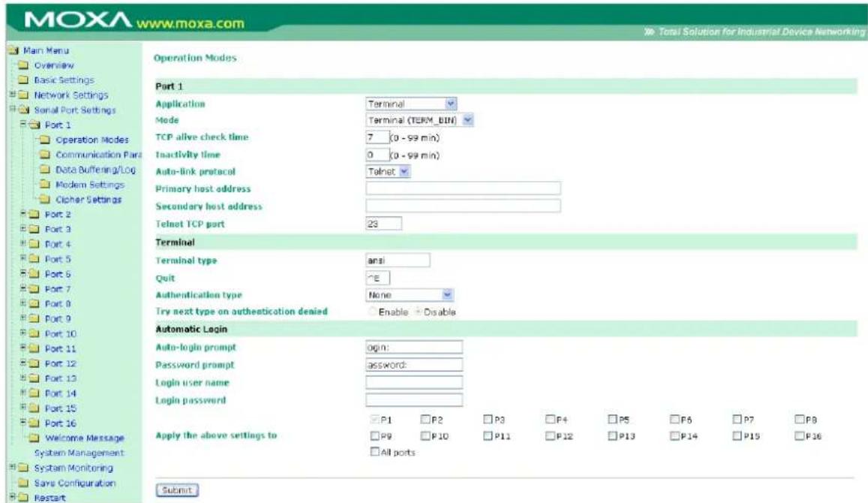868x503 pixels.
Task: Click the Password prompt field
Action: pos(414,365)
